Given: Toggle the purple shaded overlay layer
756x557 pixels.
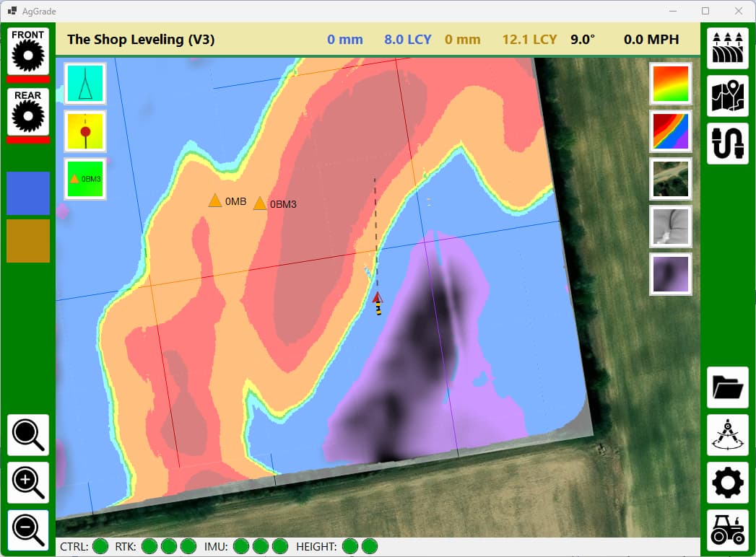Looking at the screenshot, I should point(671,273).
